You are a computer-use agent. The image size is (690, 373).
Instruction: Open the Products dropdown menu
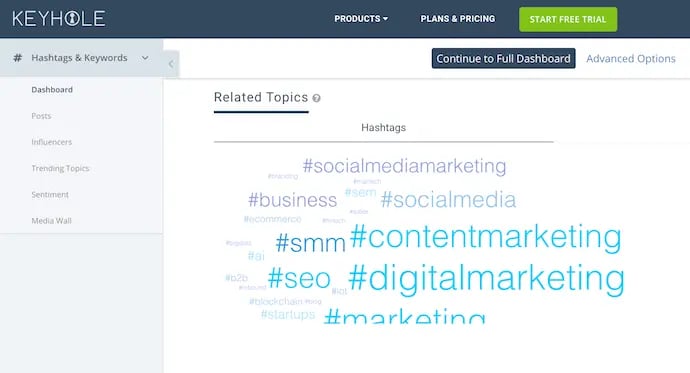361,19
